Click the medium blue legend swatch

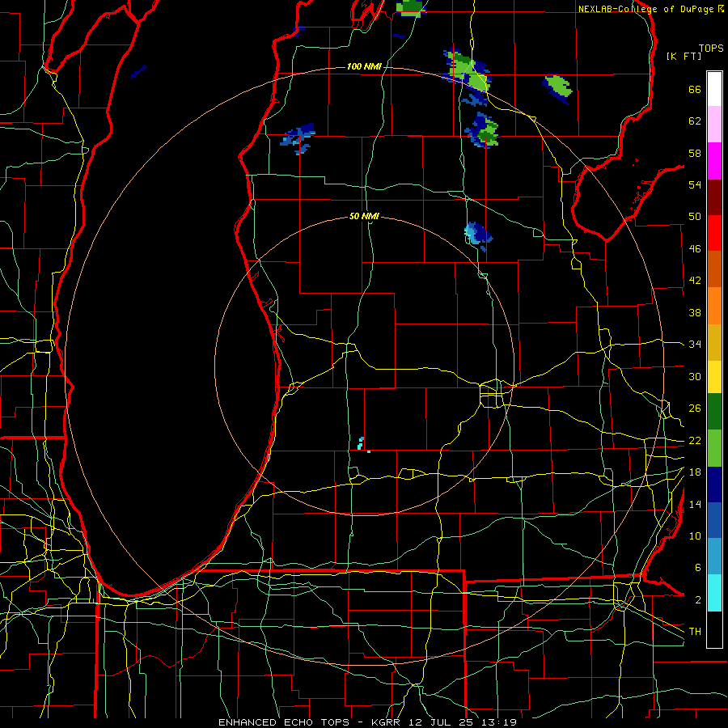pos(714,520)
